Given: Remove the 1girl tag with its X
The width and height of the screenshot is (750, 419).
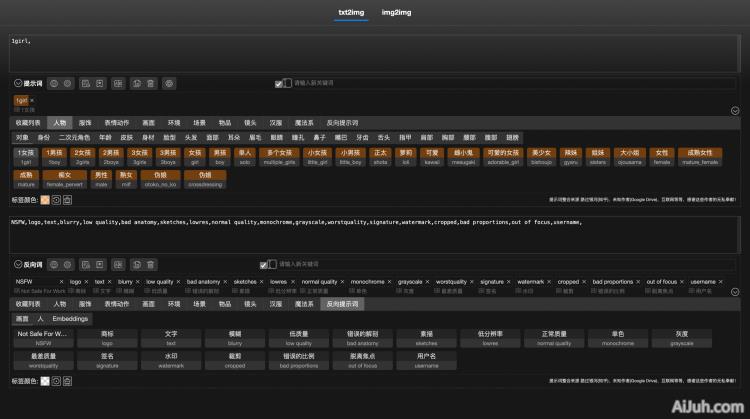Looking at the screenshot, I should 32,100.
